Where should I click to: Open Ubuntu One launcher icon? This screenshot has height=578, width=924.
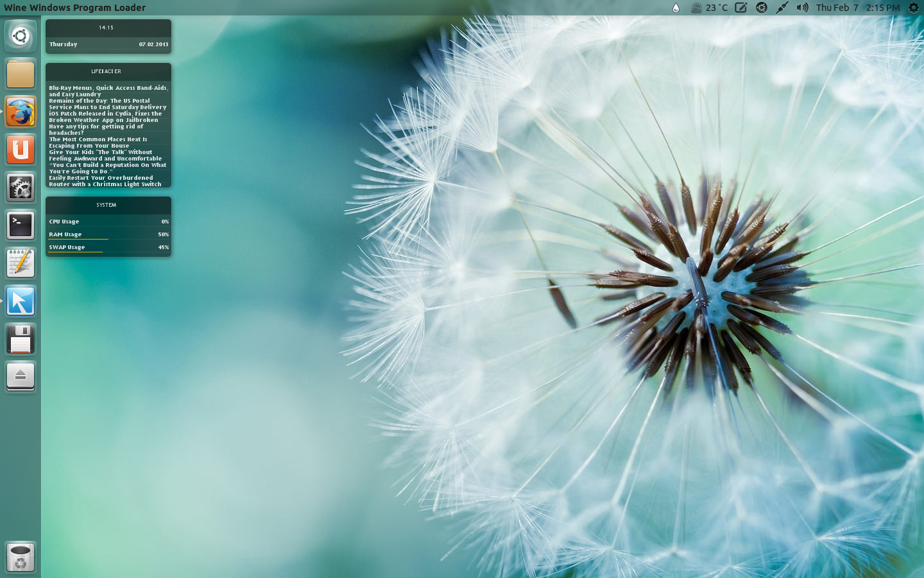click(x=21, y=150)
